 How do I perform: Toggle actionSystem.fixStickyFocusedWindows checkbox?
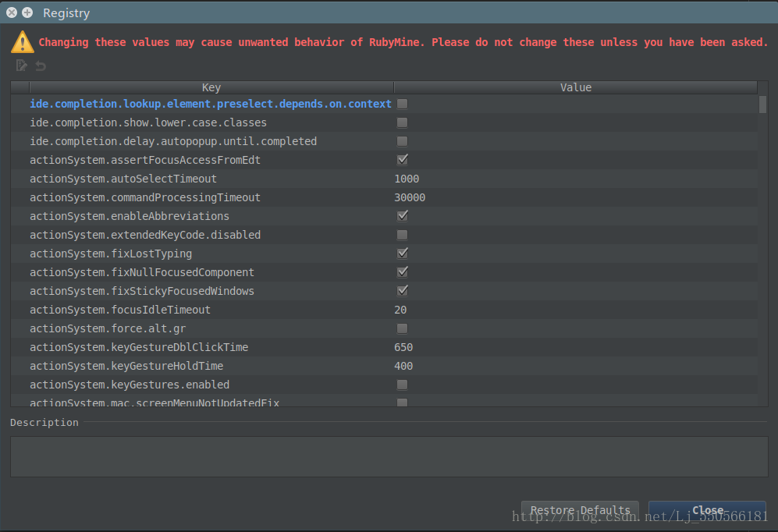[403, 290]
